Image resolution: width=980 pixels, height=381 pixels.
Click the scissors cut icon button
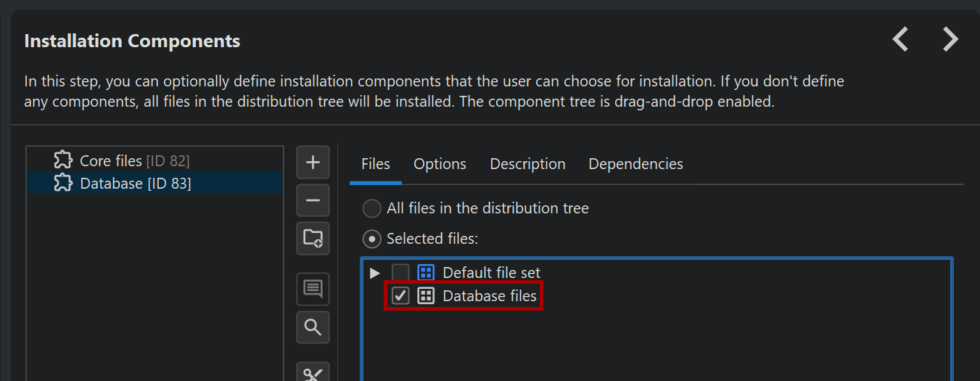(x=313, y=373)
